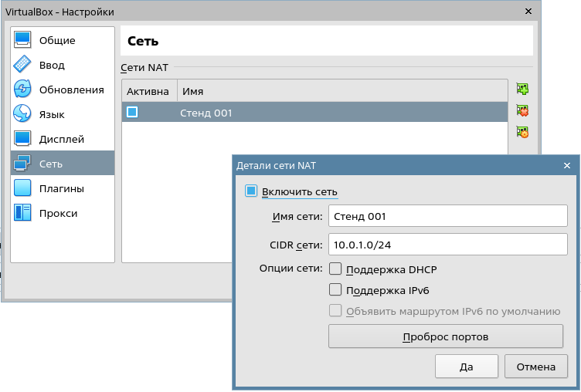Image resolution: width=581 pixels, height=392 pixels.
Task: Click the Имя сети text field
Action: click(447, 216)
